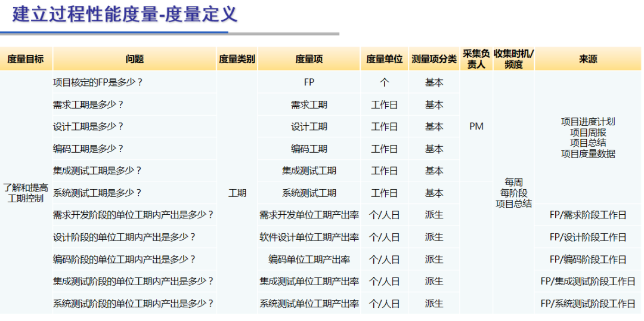
Task: Click the cell 需求开发阶段的单位工期内产出是多少？
Action: tap(135, 215)
